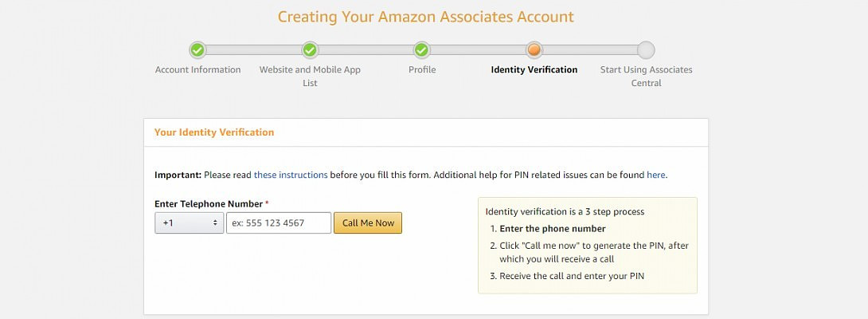Focus the telephone number input field
The width and height of the screenshot is (868, 319).
[279, 223]
